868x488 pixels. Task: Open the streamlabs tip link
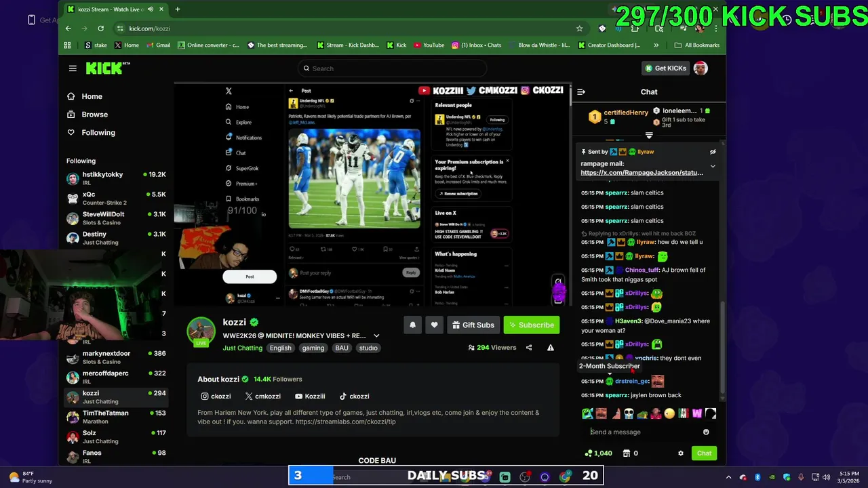click(x=345, y=422)
